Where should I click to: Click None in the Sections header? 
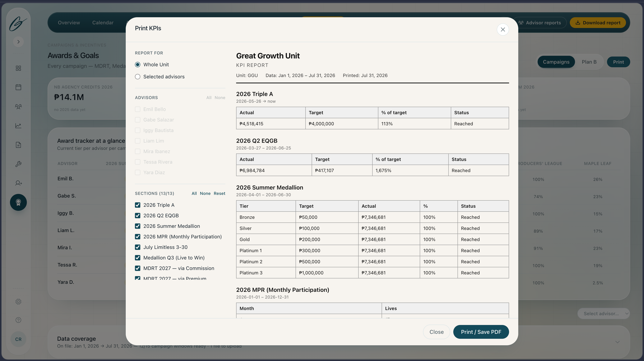pyautogui.click(x=205, y=193)
